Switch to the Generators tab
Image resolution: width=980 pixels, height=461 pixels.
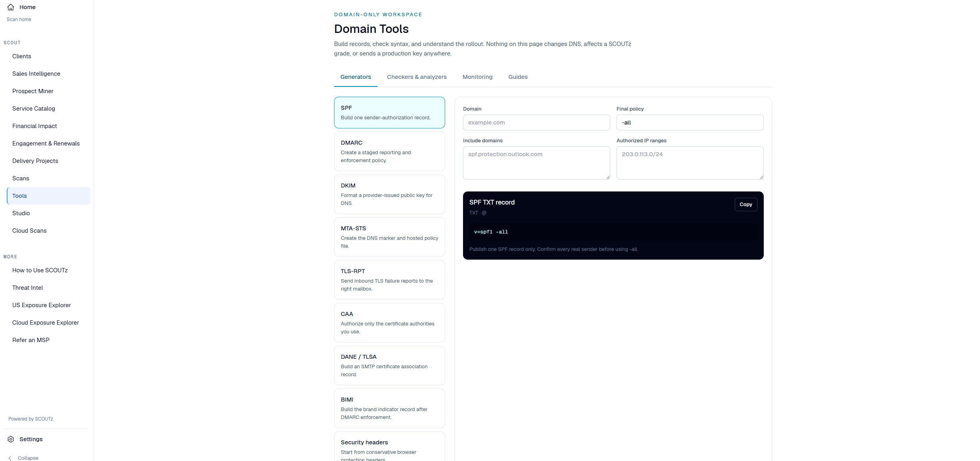(355, 77)
